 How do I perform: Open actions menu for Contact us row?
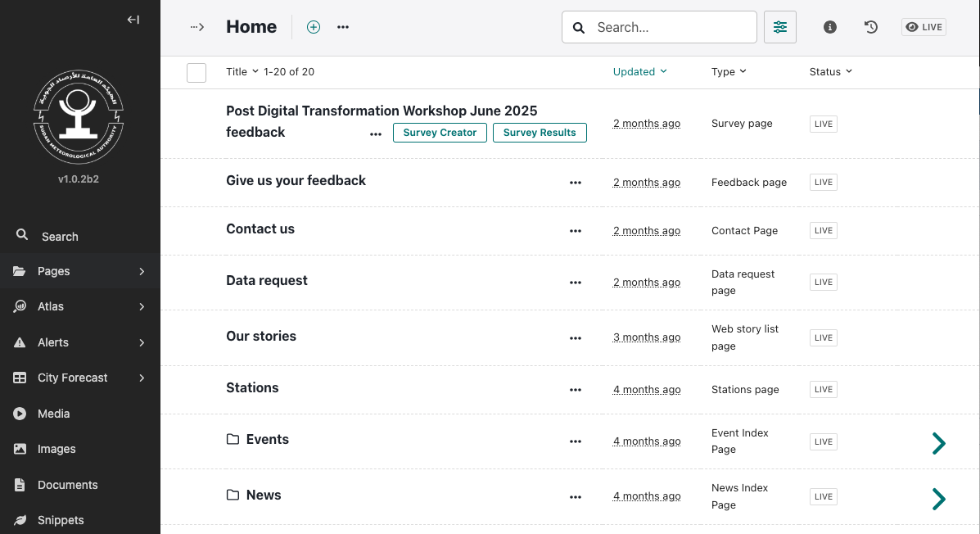coord(576,231)
